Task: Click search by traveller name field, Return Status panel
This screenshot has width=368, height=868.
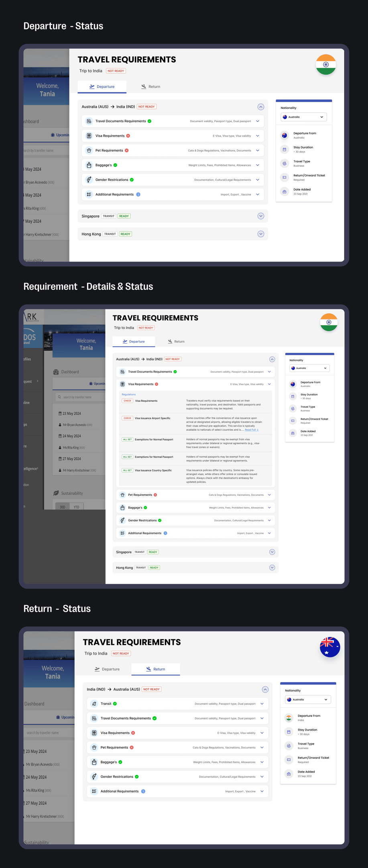Action: (x=49, y=733)
